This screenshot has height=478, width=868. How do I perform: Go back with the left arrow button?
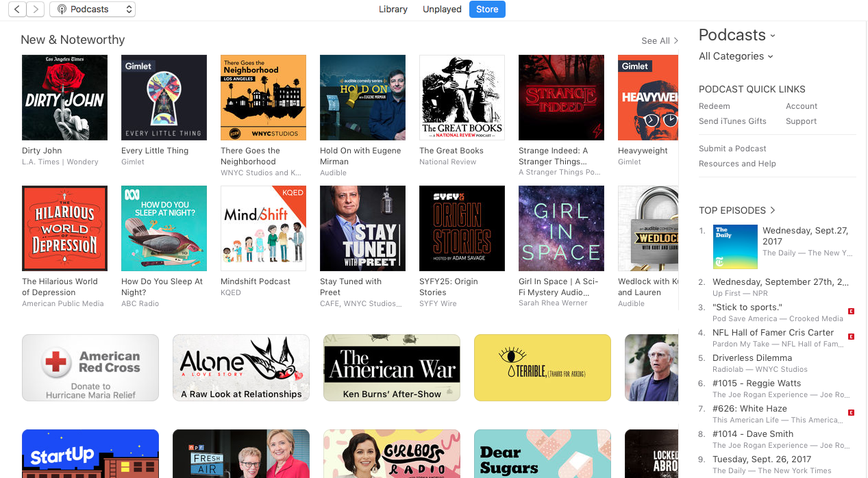[16, 9]
